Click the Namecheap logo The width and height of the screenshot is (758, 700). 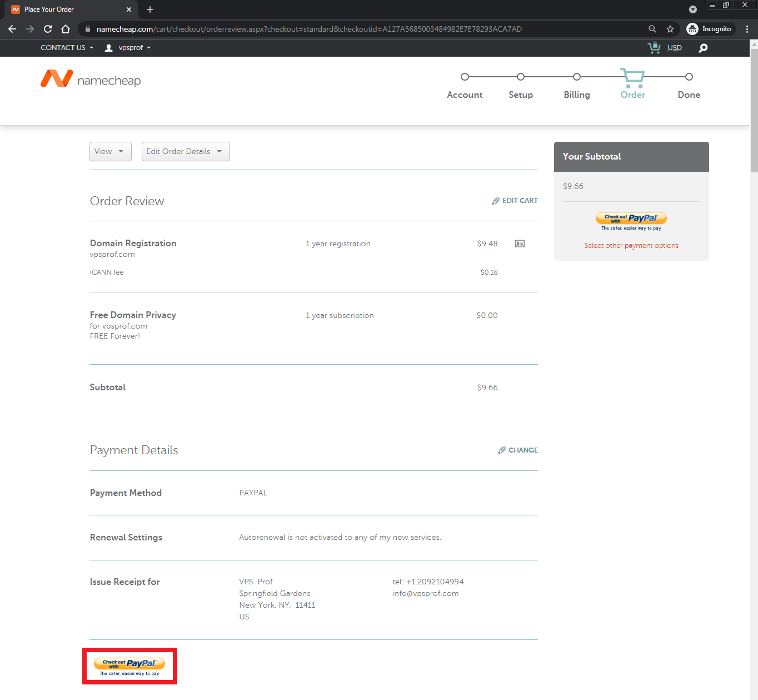[x=91, y=80]
